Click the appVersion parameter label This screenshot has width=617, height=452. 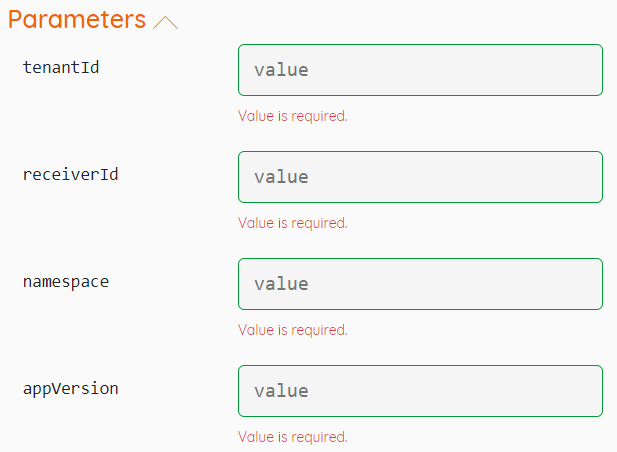pos(70,388)
